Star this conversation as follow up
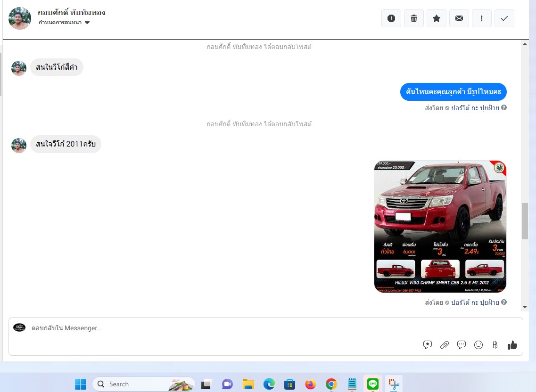Viewport: 536px width, 392px height. click(437, 18)
